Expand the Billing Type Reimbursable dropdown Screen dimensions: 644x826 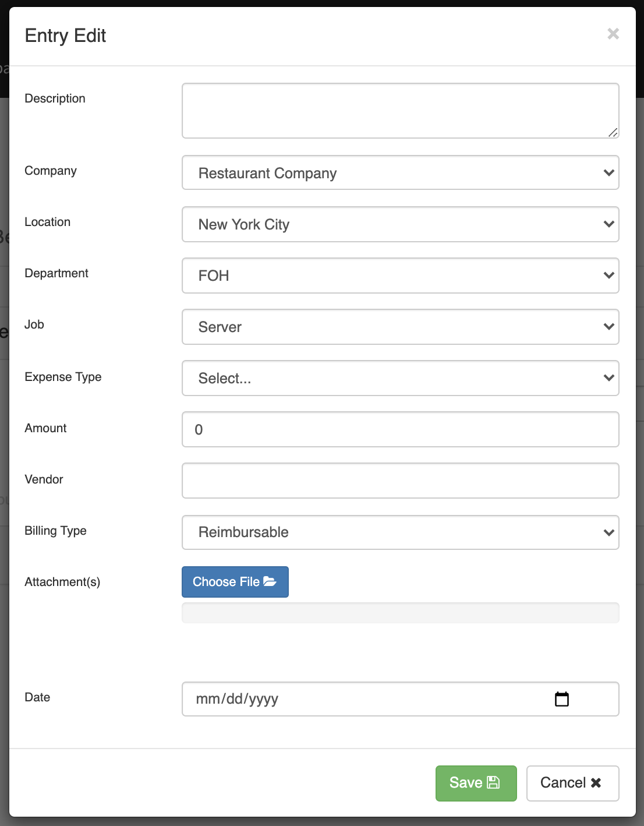tap(400, 532)
